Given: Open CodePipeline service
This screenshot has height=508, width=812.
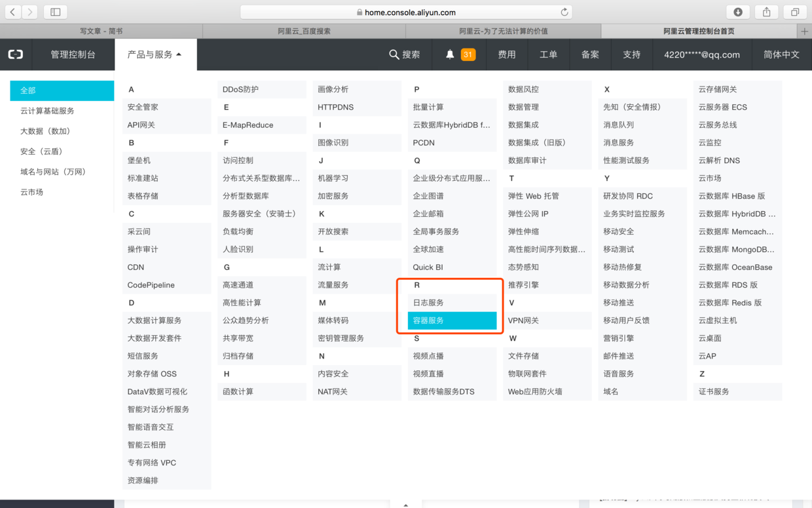Looking at the screenshot, I should pos(167,285).
